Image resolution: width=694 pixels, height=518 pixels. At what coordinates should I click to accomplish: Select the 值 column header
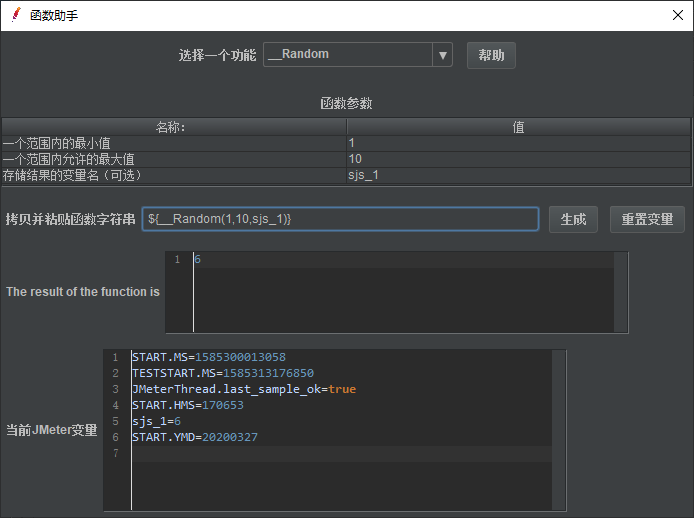coord(518,127)
